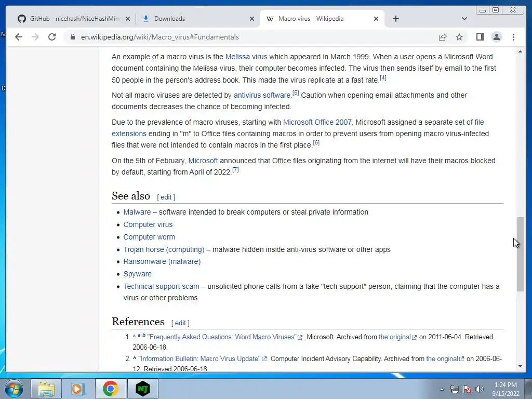This screenshot has width=532, height=399.
Task: Switch to the GitHub NiceHashMiner tab
Action: 70,19
